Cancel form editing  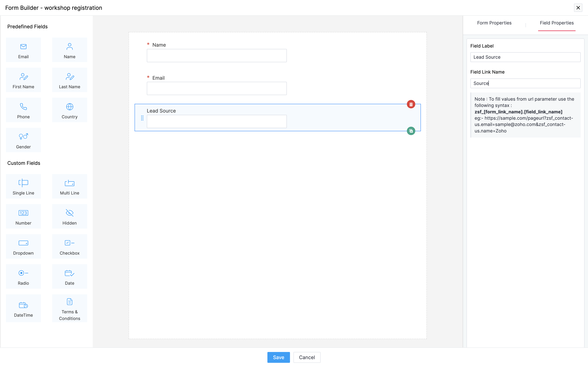[x=307, y=357]
